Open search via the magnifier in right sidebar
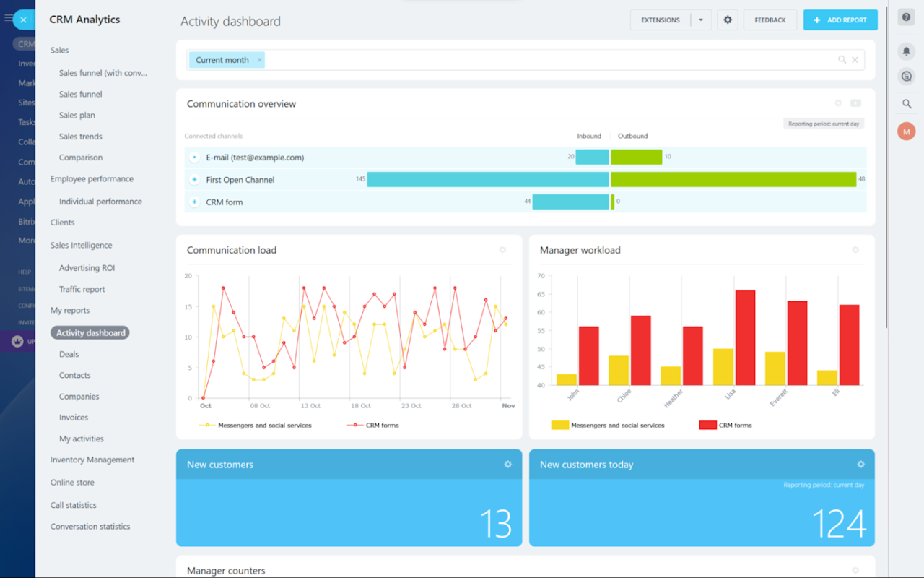The image size is (924, 578). click(x=906, y=103)
